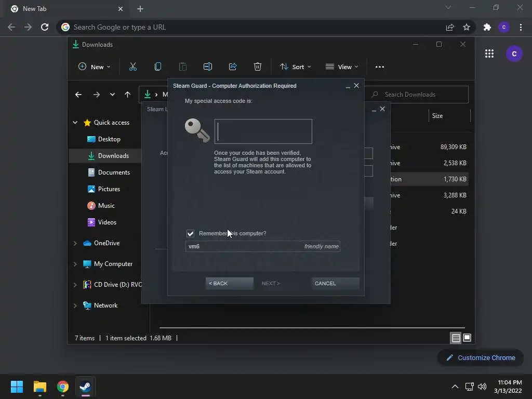532x399 pixels.
Task: Click the Delete trash icon in Downloads toolbar
Action: pos(258,67)
